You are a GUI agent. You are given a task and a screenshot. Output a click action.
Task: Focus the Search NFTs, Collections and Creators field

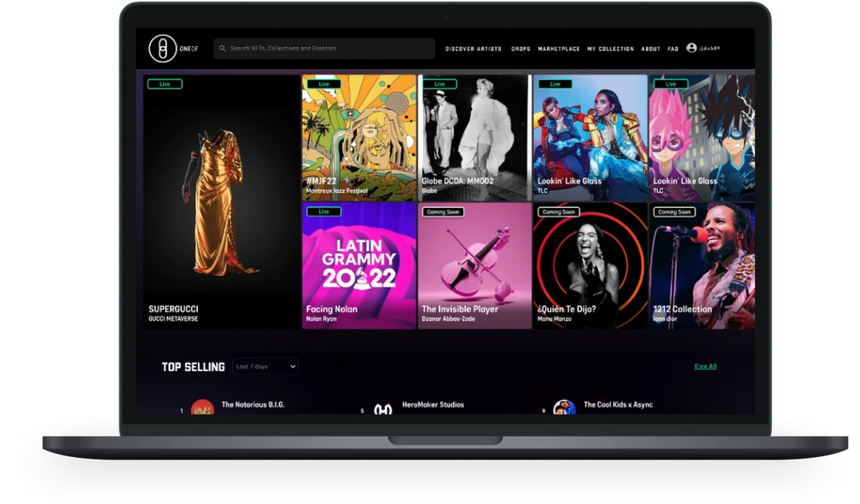[324, 49]
